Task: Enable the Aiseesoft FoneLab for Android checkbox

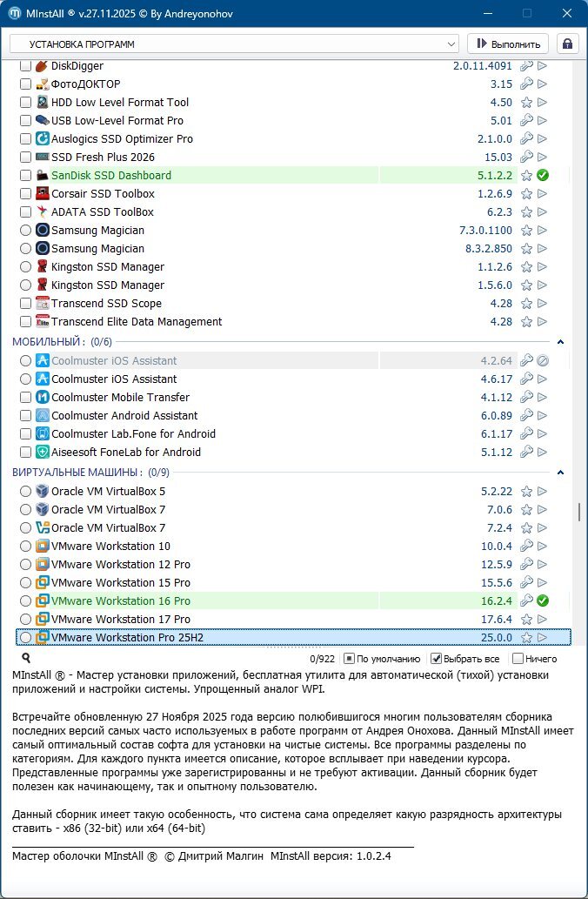Action: coord(25,453)
